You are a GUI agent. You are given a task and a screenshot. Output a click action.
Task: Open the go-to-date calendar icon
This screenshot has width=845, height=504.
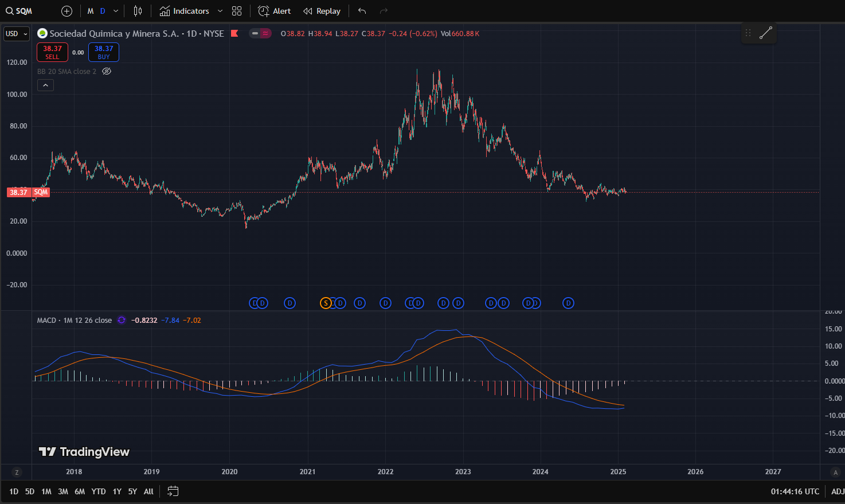click(173, 491)
